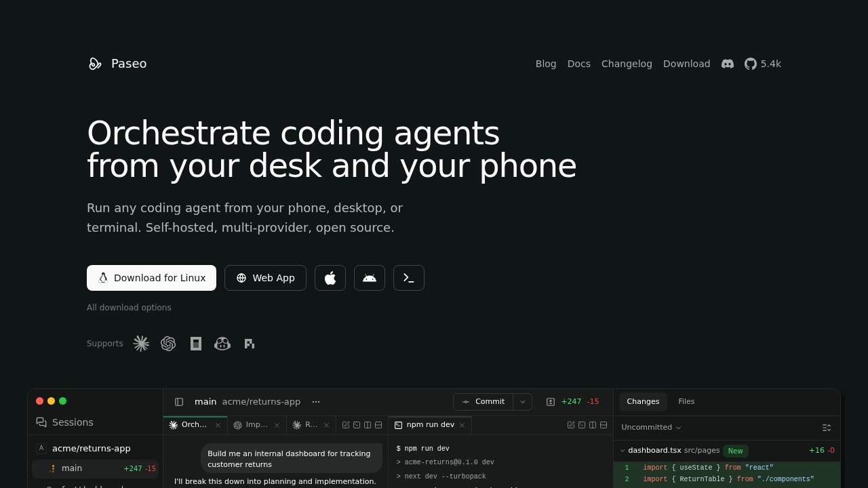The width and height of the screenshot is (868, 488).
Task: Split the agent pane horizontally
Action: (378, 425)
